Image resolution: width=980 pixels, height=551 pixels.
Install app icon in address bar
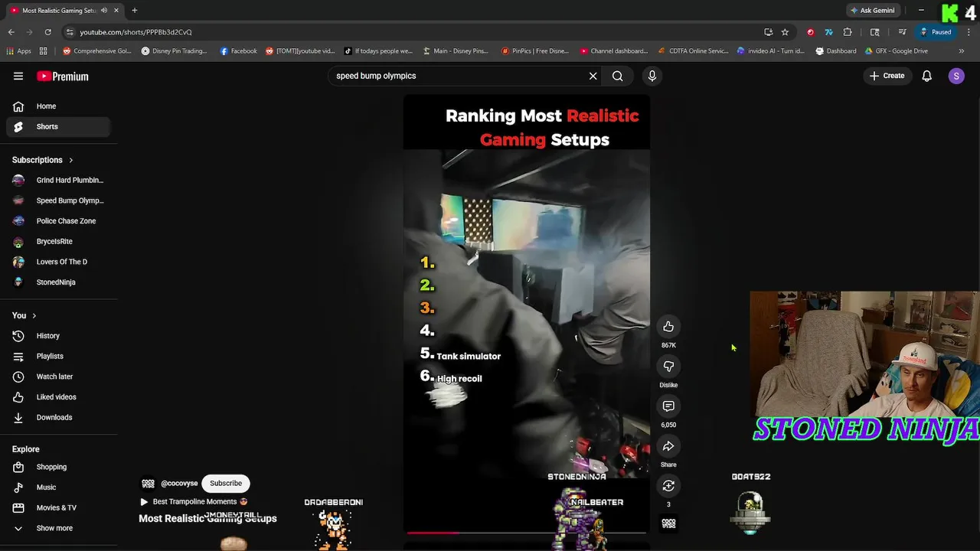(x=768, y=32)
